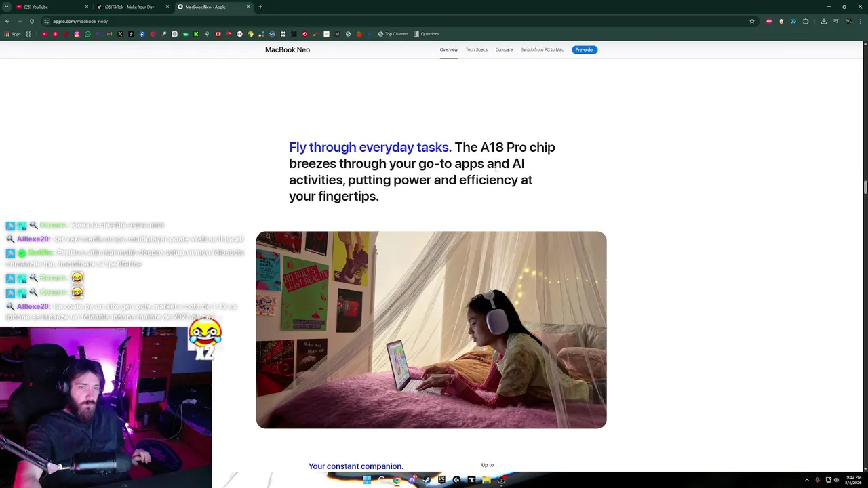Click the girl with laptop photo
The height and width of the screenshot is (488, 868).
click(x=431, y=330)
